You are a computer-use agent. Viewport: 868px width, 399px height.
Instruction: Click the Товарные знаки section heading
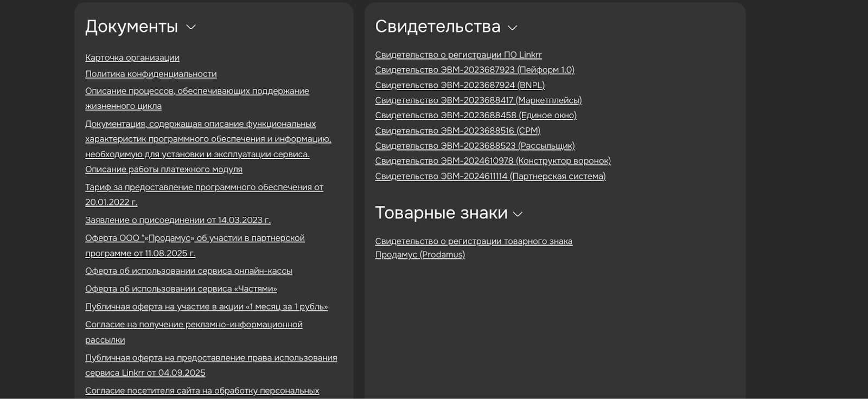click(441, 213)
